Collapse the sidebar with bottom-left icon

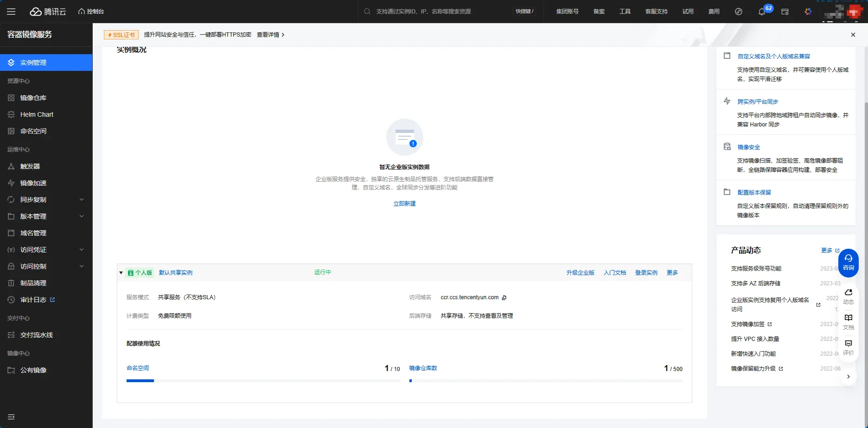coord(11,417)
